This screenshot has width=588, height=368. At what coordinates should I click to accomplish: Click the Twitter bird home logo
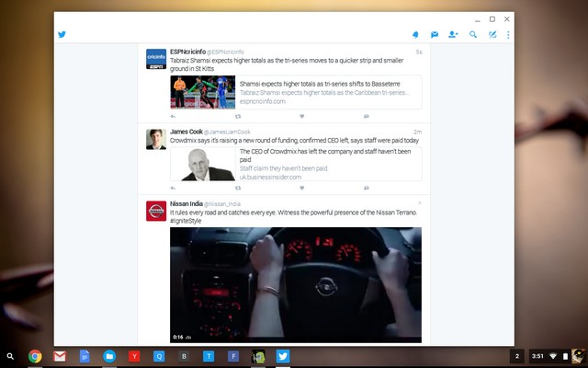tap(62, 35)
